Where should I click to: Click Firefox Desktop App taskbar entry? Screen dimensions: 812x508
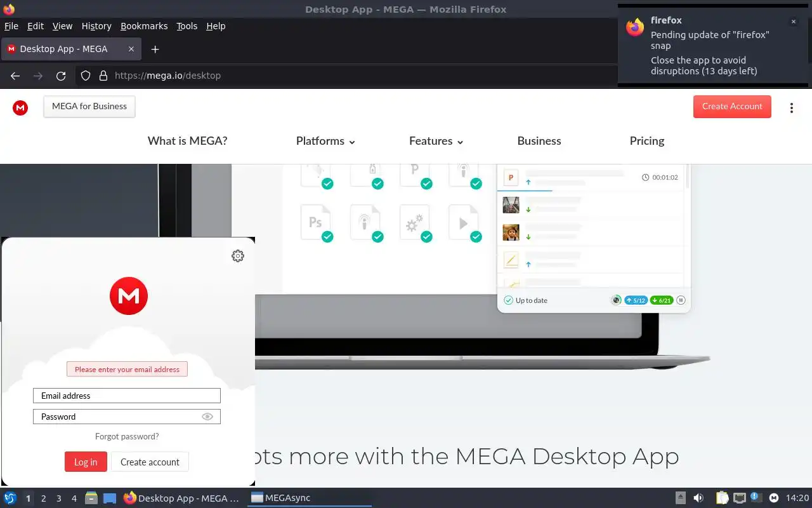click(x=183, y=498)
